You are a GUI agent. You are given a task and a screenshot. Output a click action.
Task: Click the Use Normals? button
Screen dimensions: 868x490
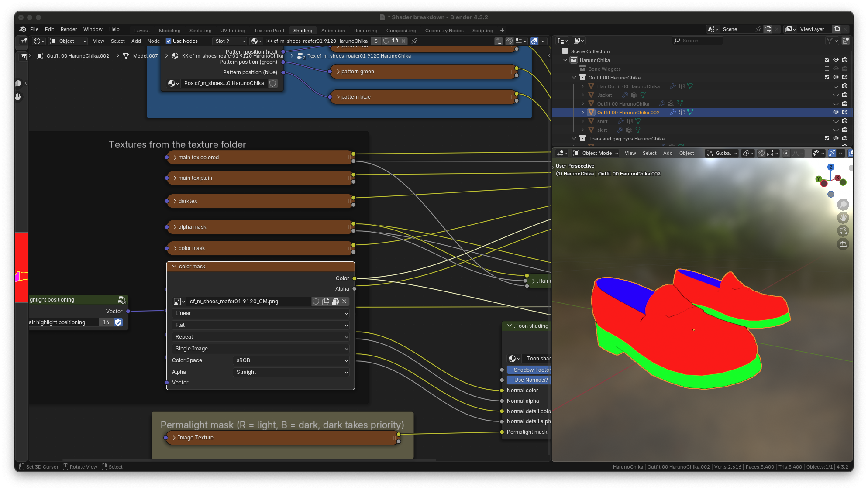(x=529, y=380)
